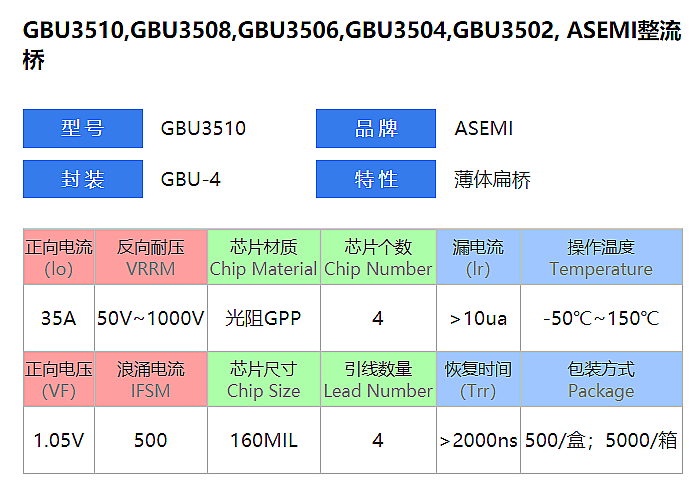Click the 50V~1000V voltage cell
Screen dimensions: 695x484
click(151, 318)
